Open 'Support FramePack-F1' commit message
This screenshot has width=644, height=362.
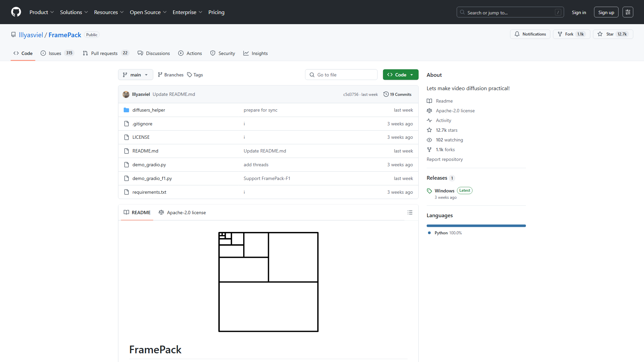[267, 178]
